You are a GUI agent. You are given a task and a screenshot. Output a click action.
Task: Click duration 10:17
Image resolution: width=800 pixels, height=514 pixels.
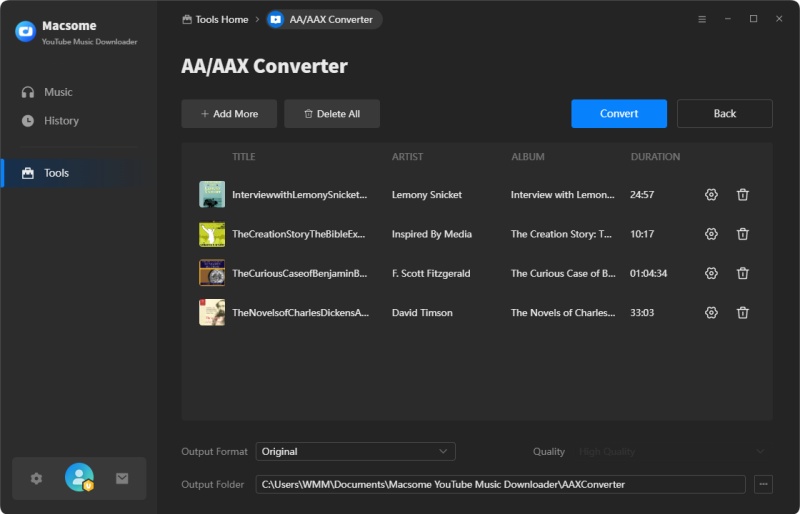coord(642,234)
